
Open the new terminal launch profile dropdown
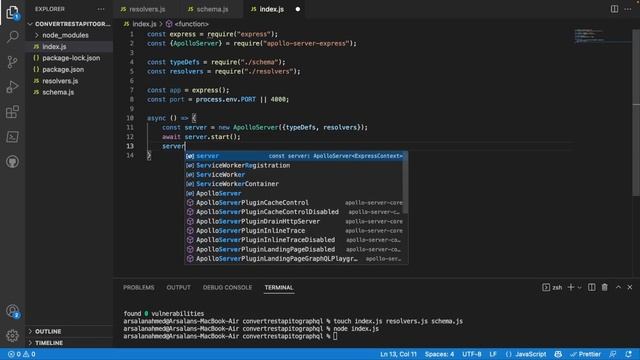(580, 288)
